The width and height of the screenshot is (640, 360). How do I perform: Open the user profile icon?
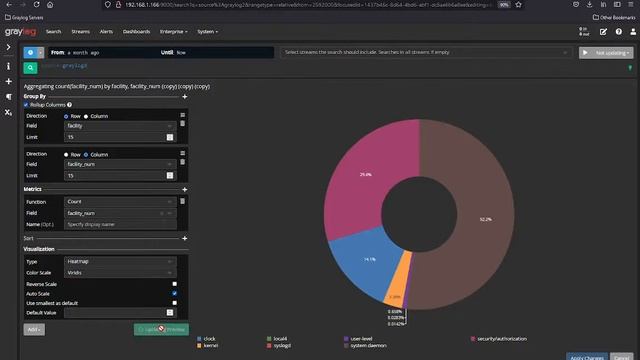[633, 32]
